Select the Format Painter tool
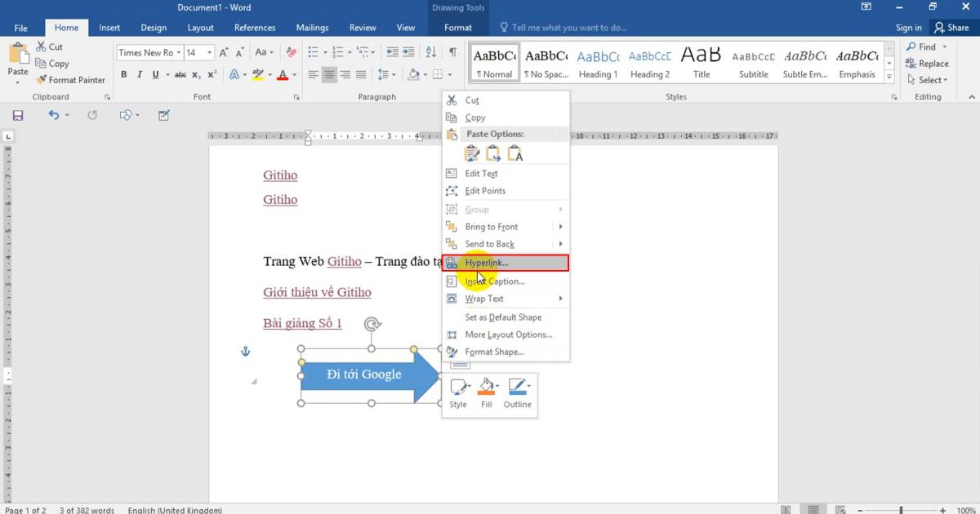Image resolution: width=980 pixels, height=514 pixels. click(x=71, y=80)
